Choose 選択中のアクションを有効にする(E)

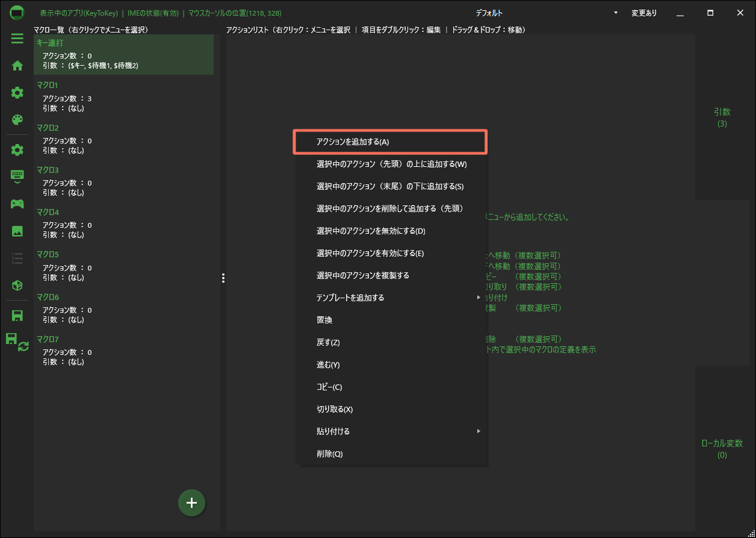click(x=392, y=253)
